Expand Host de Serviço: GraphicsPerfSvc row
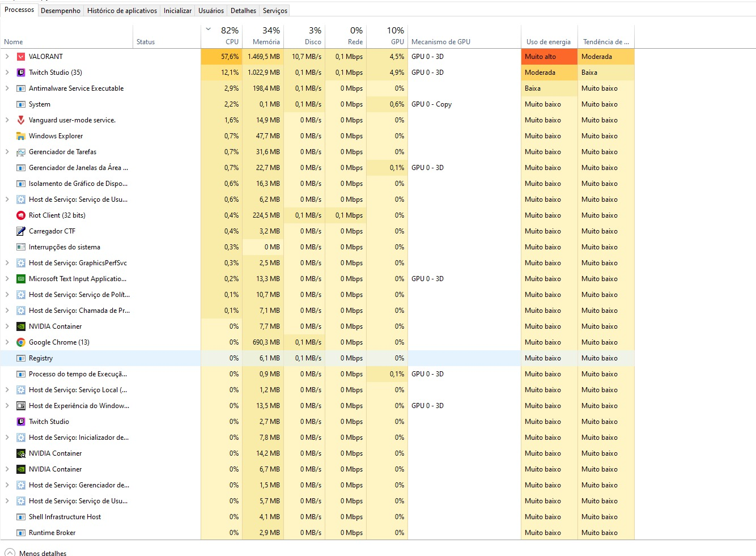The width and height of the screenshot is (756, 556). click(x=7, y=263)
